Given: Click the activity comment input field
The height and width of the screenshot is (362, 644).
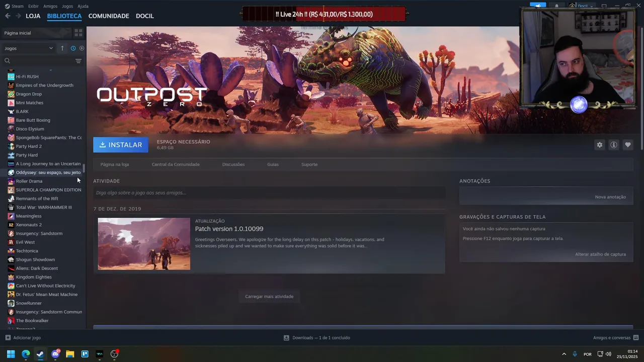Looking at the screenshot, I should pyautogui.click(x=269, y=193).
